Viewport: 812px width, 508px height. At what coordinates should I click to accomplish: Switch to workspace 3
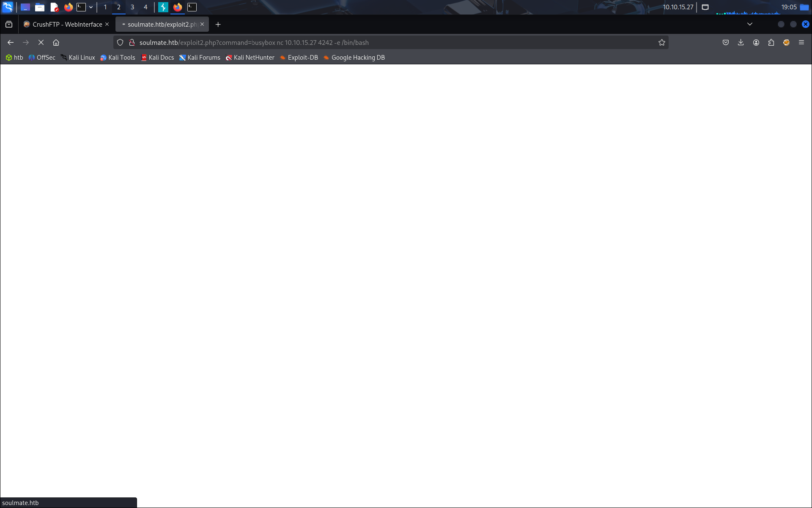click(x=132, y=7)
